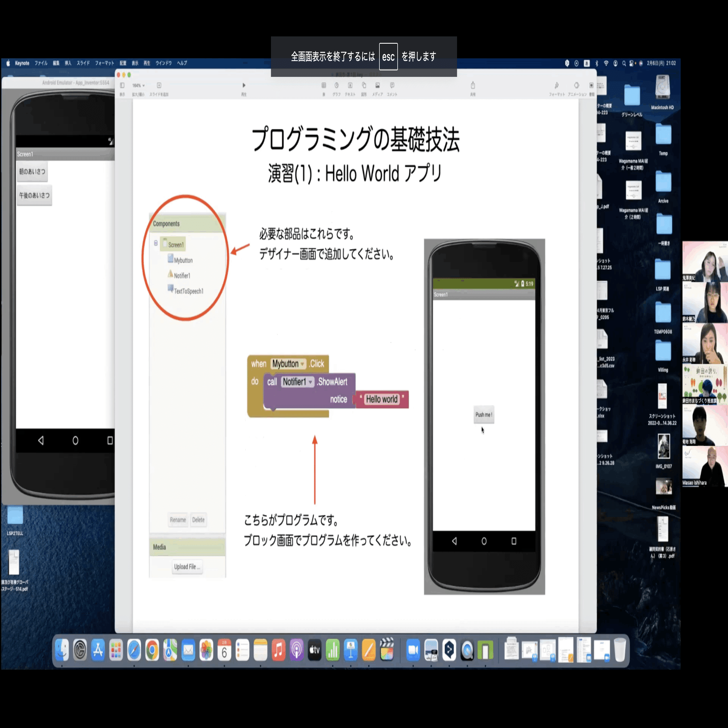The height and width of the screenshot is (728, 728).
Task: Open the Mybutton dropdown in the Click block
Action: 301,364
